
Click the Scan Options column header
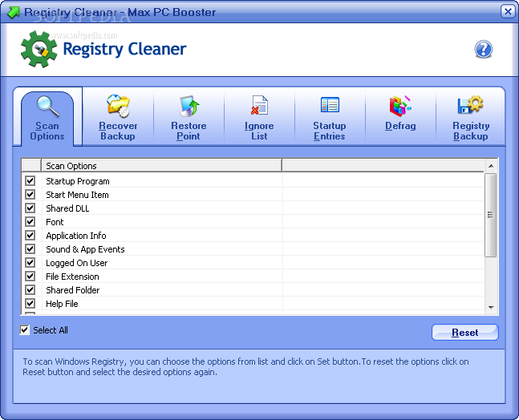161,165
